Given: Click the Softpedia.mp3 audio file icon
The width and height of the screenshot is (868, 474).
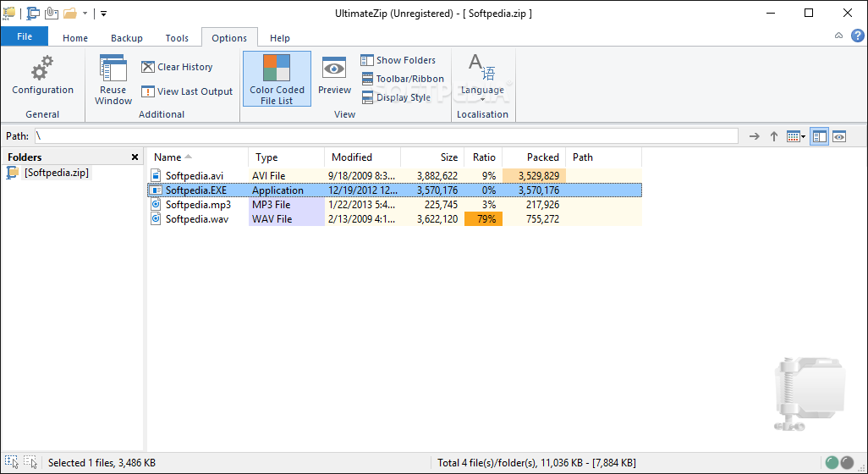Looking at the screenshot, I should [156, 205].
